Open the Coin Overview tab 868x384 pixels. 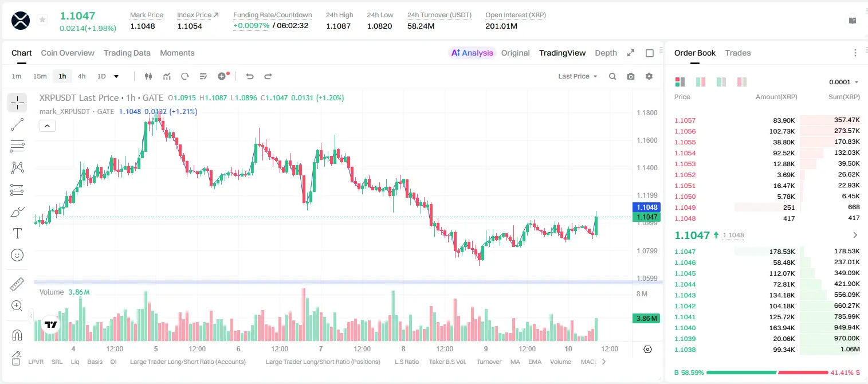pos(68,53)
